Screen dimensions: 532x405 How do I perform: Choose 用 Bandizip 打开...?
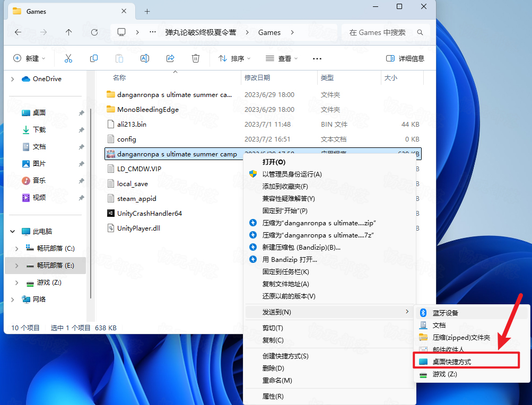(x=330, y=260)
